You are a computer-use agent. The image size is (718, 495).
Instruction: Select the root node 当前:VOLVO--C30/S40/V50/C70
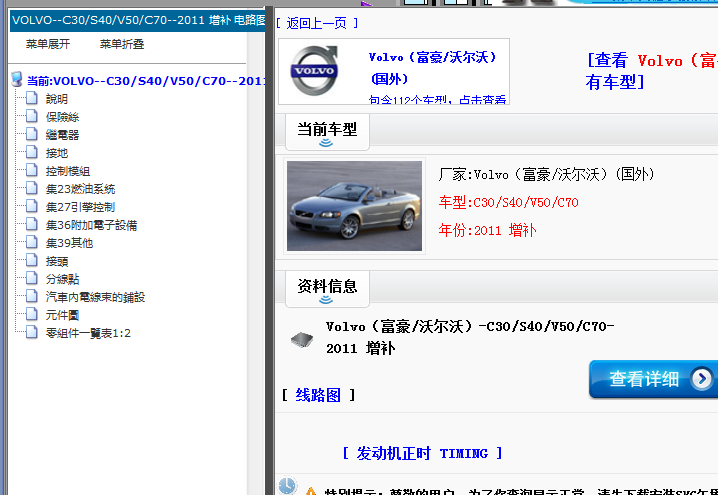tap(146, 81)
